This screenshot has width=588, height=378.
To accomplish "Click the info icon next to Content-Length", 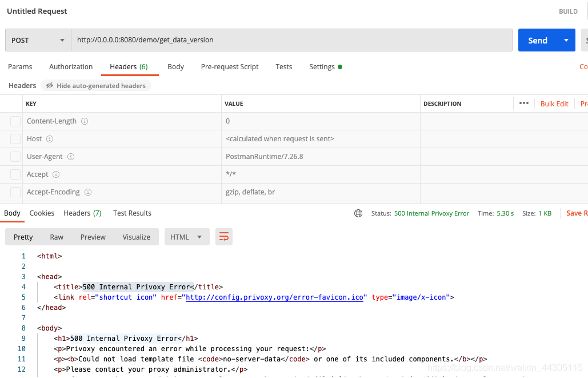I will 83,121.
